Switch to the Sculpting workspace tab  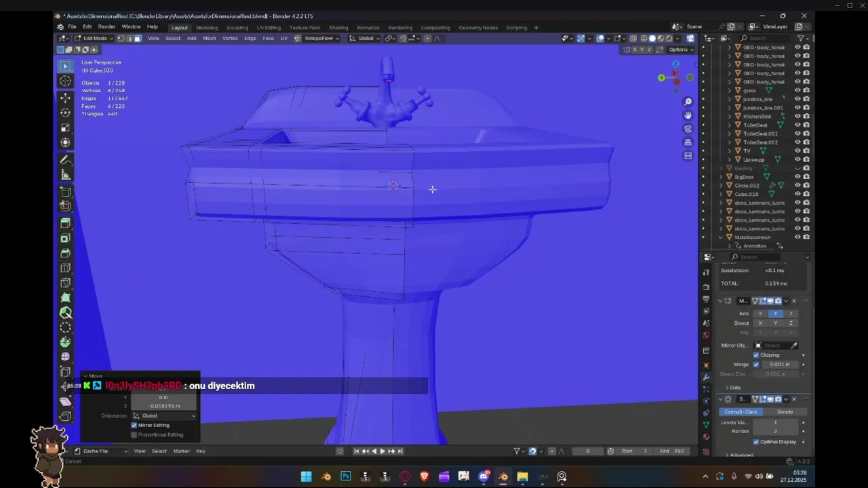[237, 28]
